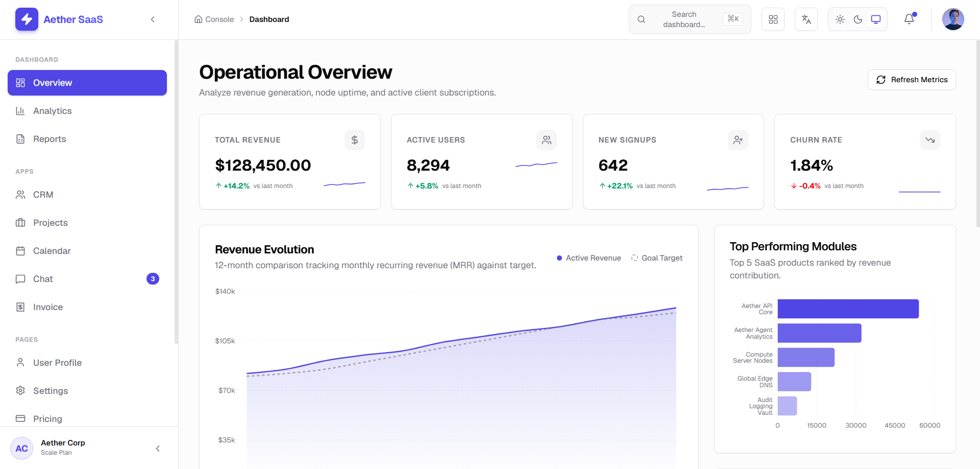Click the home icon in breadcrumb
The height and width of the screenshot is (469, 980).
click(198, 19)
